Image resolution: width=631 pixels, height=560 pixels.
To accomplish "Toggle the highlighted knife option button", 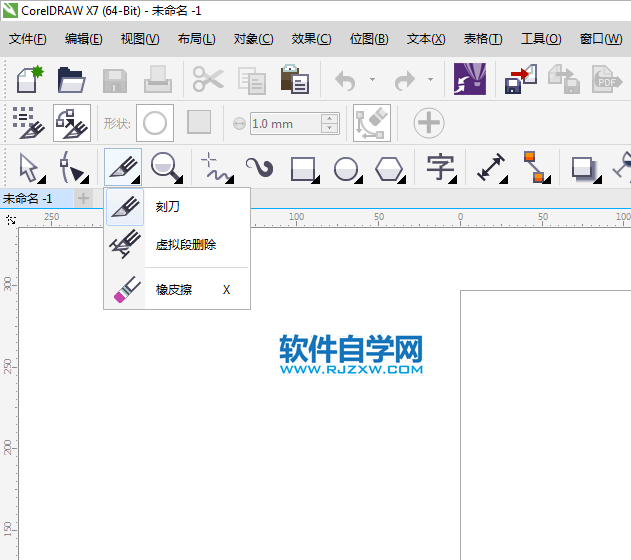I will 72,123.
